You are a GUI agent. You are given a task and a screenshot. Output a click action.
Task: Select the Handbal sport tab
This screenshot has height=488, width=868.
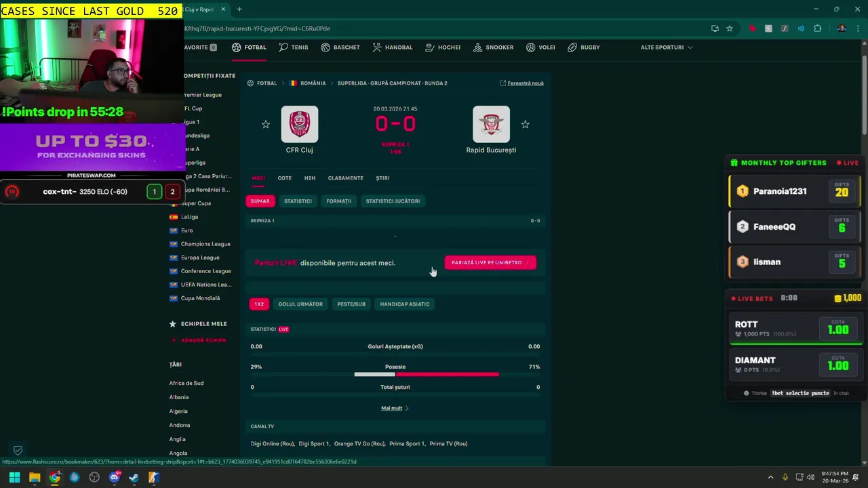point(392,47)
